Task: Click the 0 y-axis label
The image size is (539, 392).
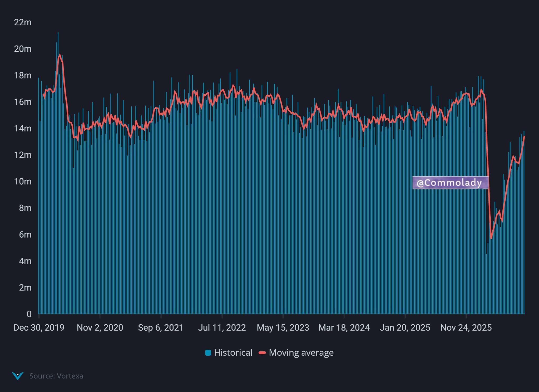Action: (29, 314)
